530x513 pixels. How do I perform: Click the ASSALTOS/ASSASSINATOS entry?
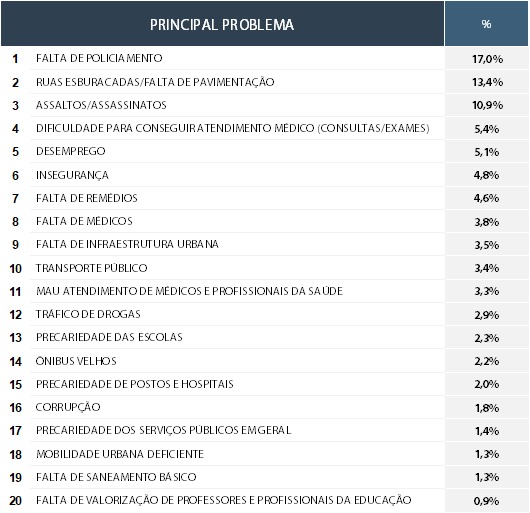(x=101, y=105)
